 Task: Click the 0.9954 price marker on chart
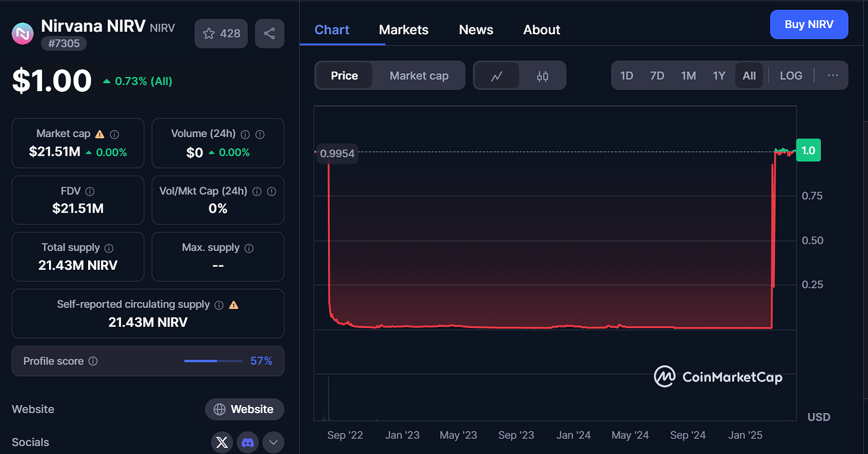click(337, 153)
